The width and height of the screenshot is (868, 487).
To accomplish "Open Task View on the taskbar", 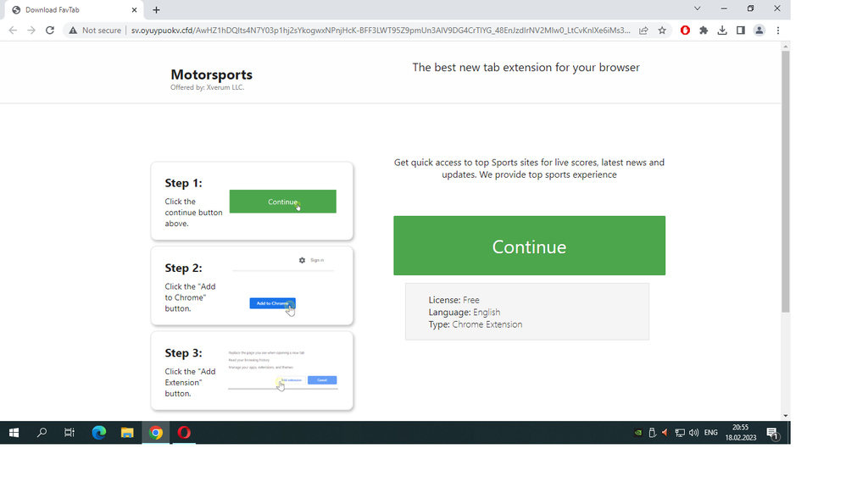I will (x=70, y=433).
